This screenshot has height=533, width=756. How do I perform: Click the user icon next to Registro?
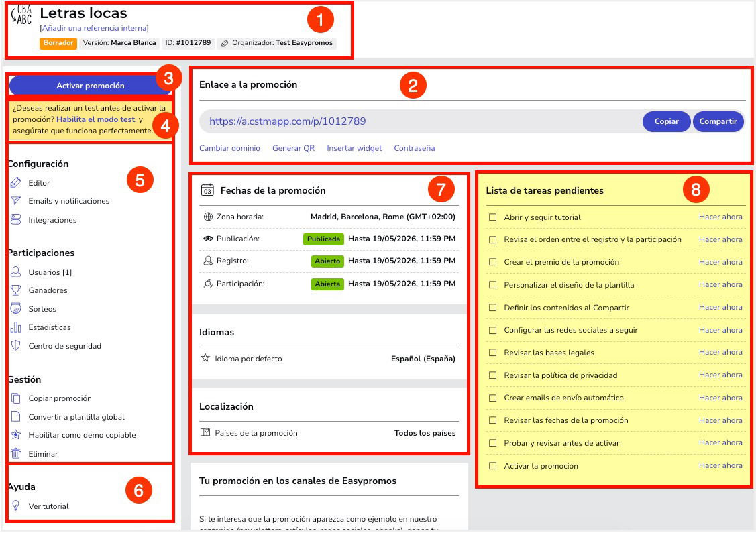point(208,261)
